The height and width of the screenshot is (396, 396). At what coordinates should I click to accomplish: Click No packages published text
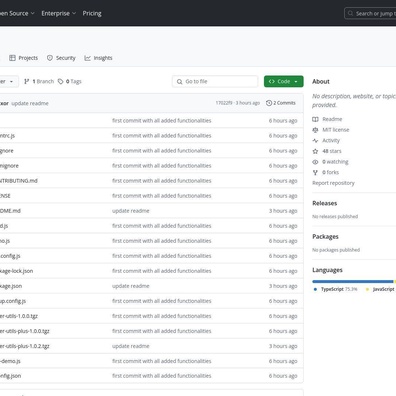[336, 250]
